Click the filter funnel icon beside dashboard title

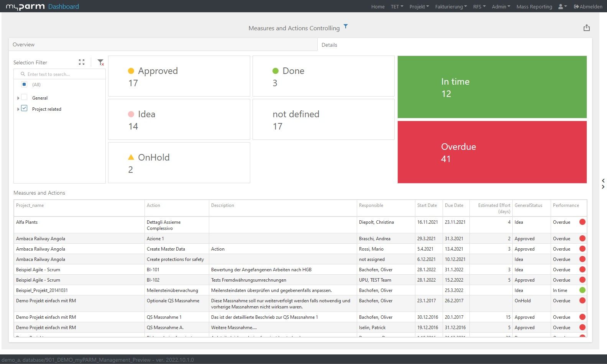(346, 26)
